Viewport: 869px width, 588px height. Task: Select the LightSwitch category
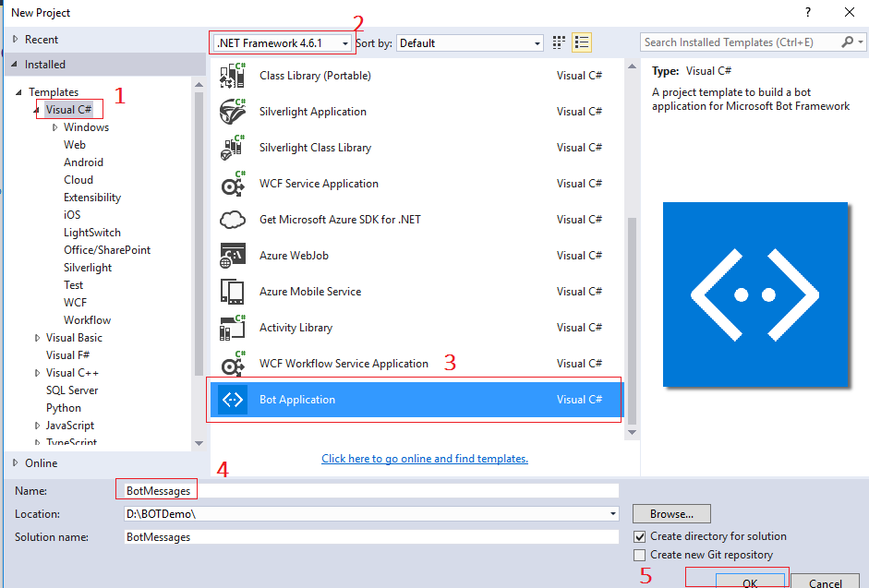coord(92,233)
